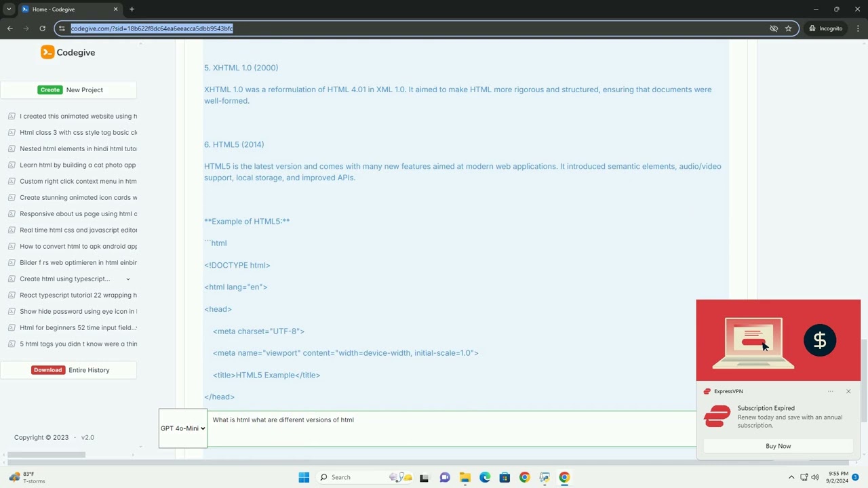Go back to previous page
This screenshot has height=488, width=868.
point(9,28)
